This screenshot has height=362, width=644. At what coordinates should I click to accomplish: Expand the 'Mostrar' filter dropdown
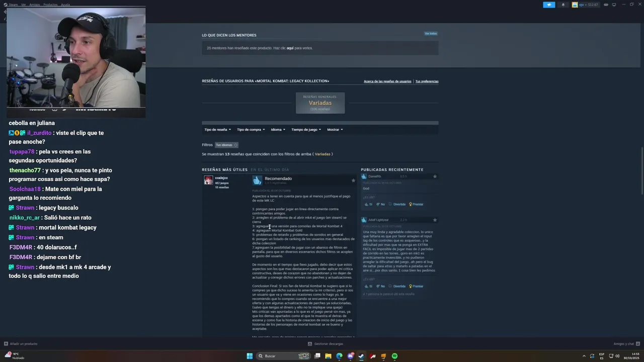click(x=335, y=130)
